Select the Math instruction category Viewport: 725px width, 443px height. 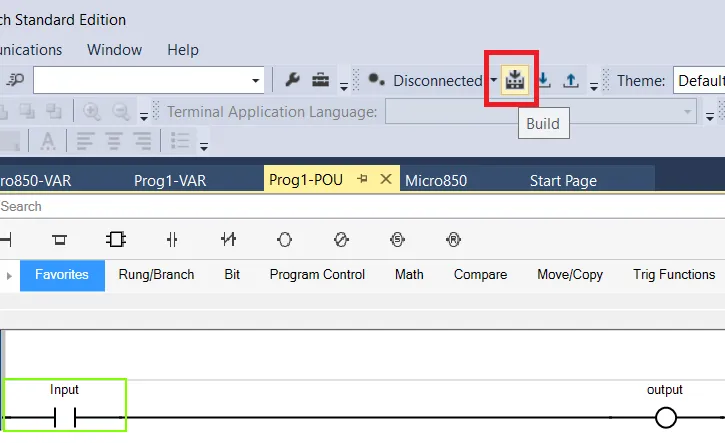409,275
